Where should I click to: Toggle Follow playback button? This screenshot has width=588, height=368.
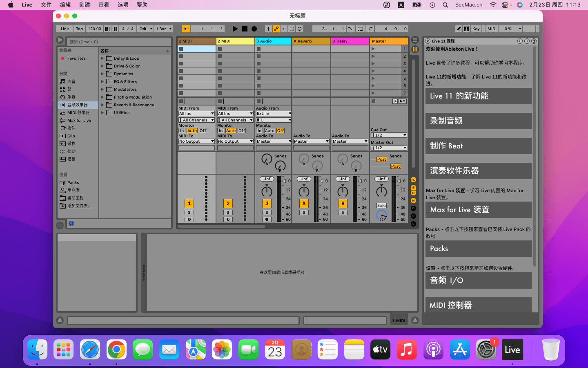(x=186, y=29)
